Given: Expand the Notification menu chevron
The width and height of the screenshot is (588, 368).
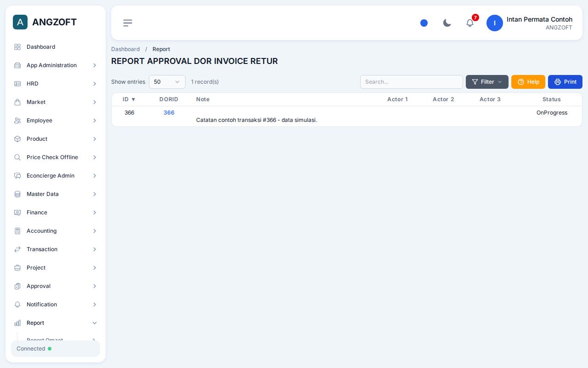Looking at the screenshot, I should (95, 305).
